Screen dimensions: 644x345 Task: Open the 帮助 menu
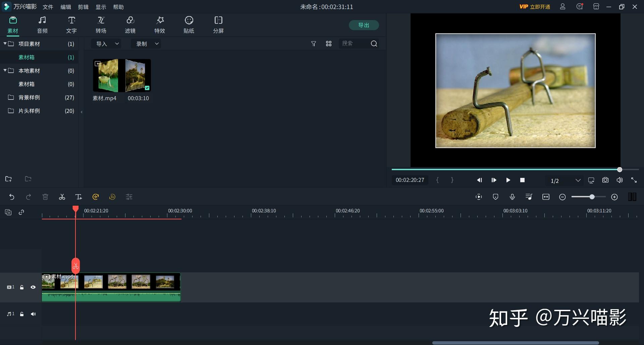tap(118, 7)
